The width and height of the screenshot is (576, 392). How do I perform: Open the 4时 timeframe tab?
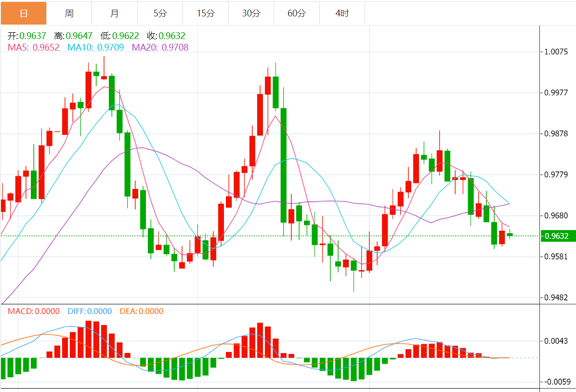(x=342, y=13)
